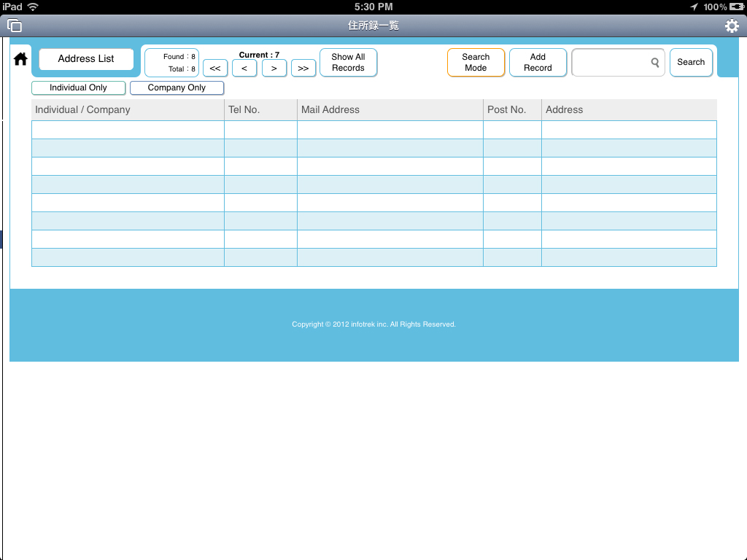Select the Mail Address column header
Viewport: 747px width, 560px height.
[x=330, y=109]
